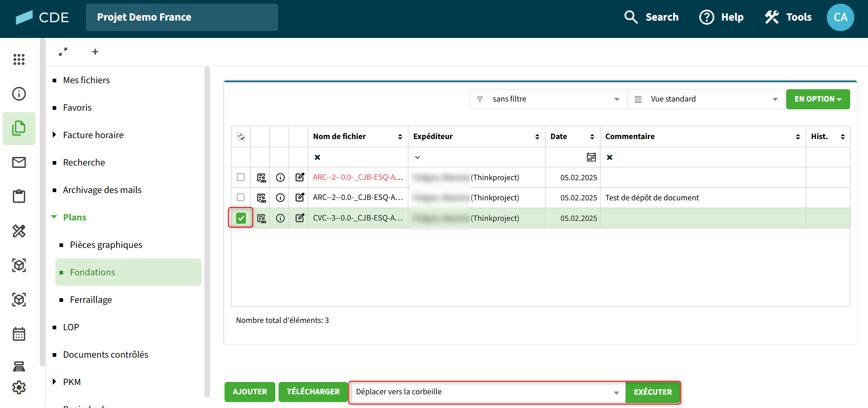Click the info icon for the commented ARC row

(x=280, y=198)
